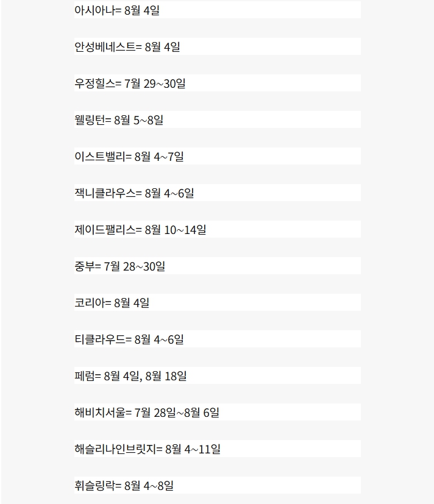
Task: Click the 아시아나= 8월 4일 line
Action: click(218, 10)
